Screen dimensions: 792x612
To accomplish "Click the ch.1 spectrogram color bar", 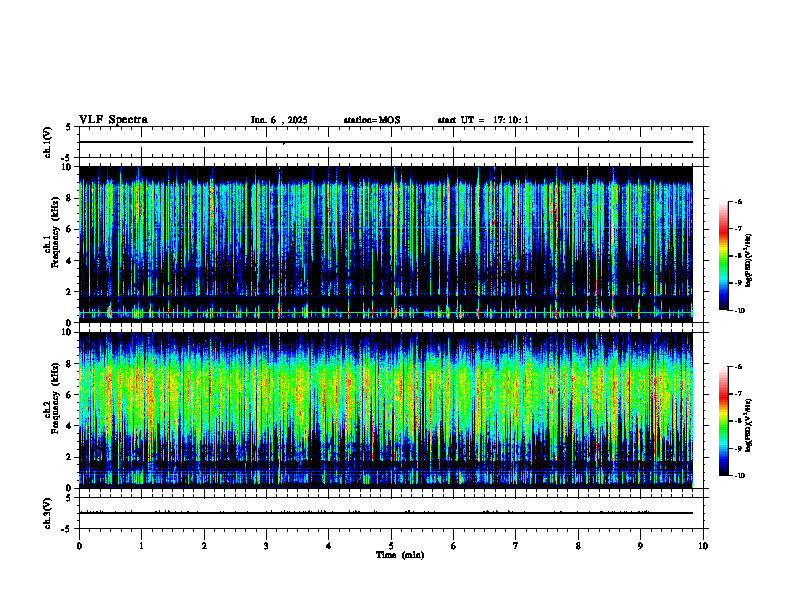I will tap(724, 256).
